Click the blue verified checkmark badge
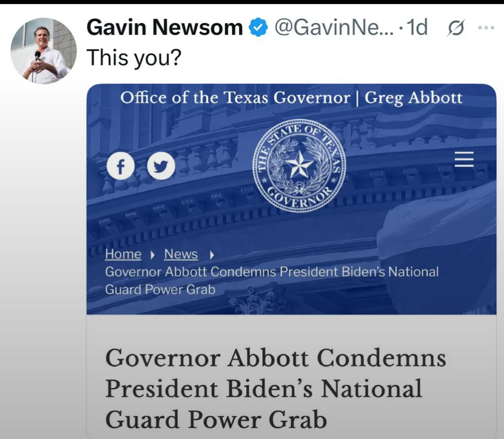Screen dimensions: 504x439 (258, 28)
